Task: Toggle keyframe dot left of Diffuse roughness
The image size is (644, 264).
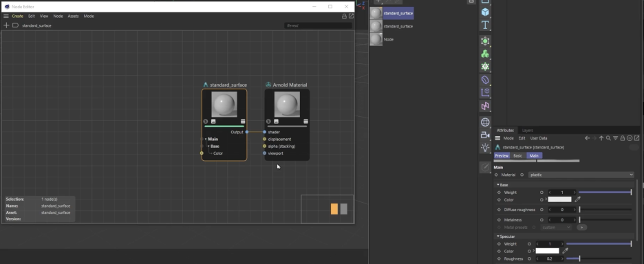Action: [499, 210]
